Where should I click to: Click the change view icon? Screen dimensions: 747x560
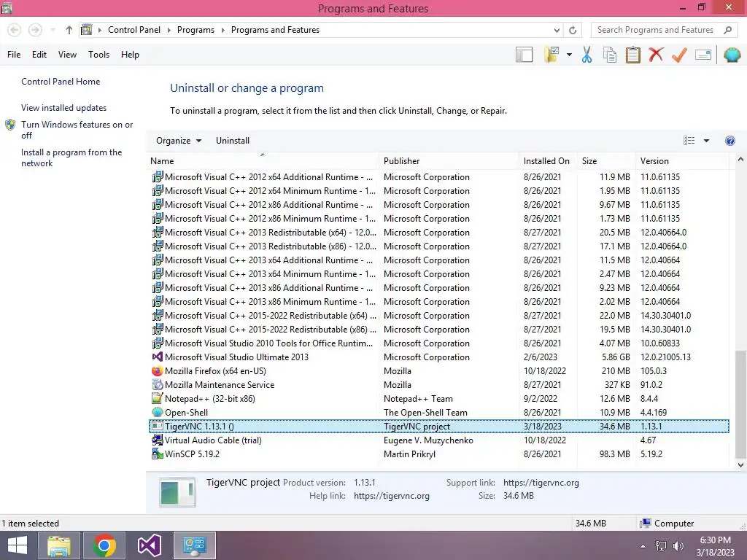(689, 141)
